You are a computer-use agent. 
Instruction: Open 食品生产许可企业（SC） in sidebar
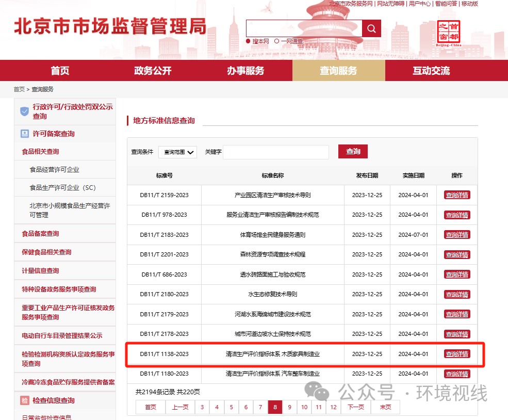(62, 188)
